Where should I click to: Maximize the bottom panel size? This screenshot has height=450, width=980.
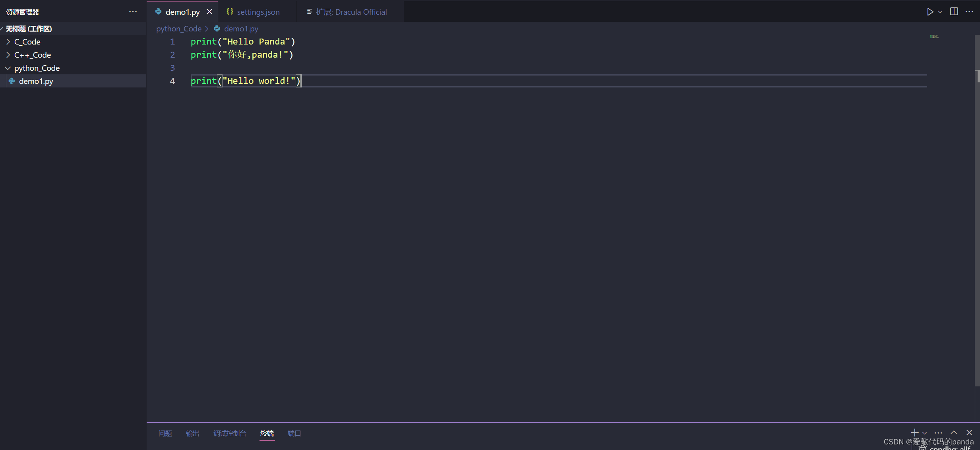point(954,433)
